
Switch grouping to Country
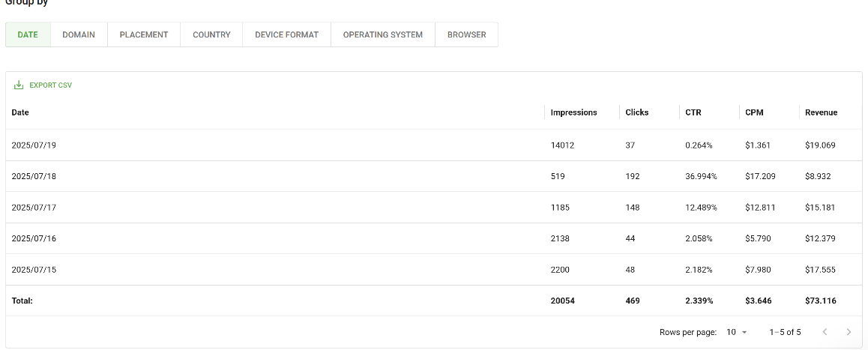click(211, 34)
